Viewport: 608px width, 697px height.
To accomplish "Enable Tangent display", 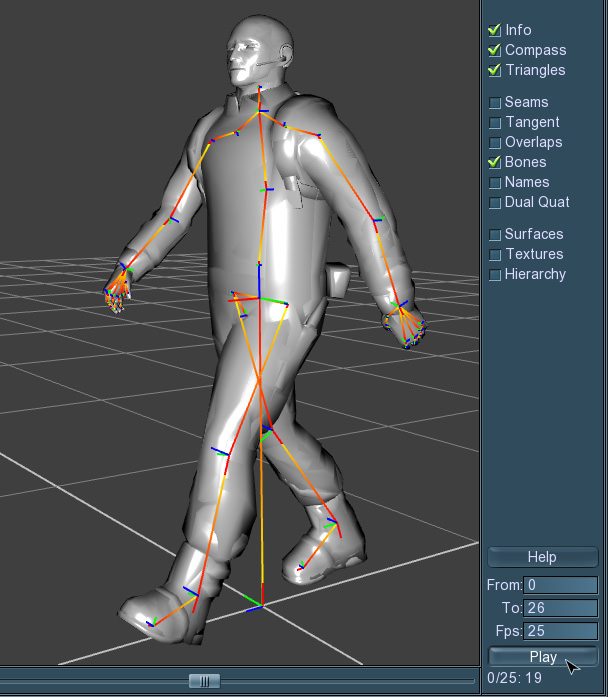I will 495,123.
